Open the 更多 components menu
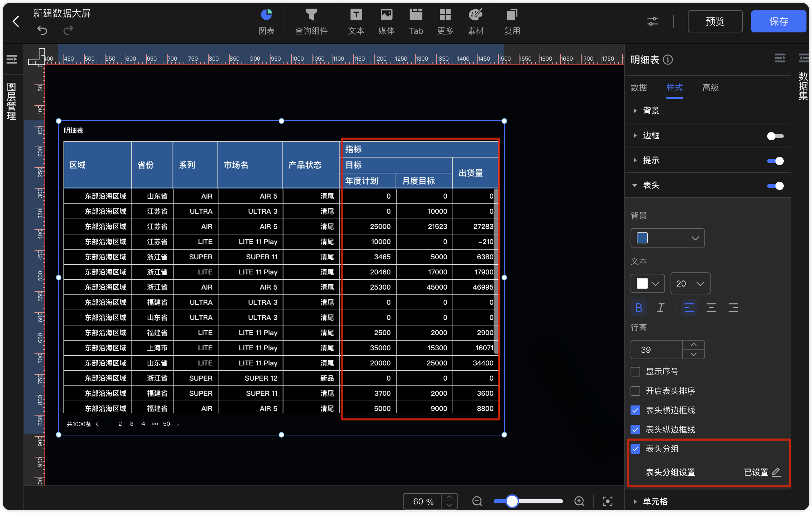This screenshot has height=513, width=812. coord(445,22)
